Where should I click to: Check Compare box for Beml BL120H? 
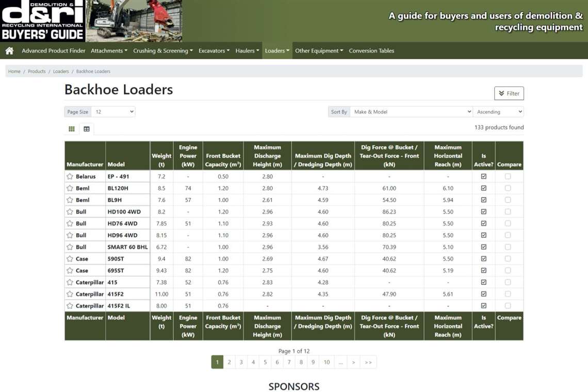(508, 188)
